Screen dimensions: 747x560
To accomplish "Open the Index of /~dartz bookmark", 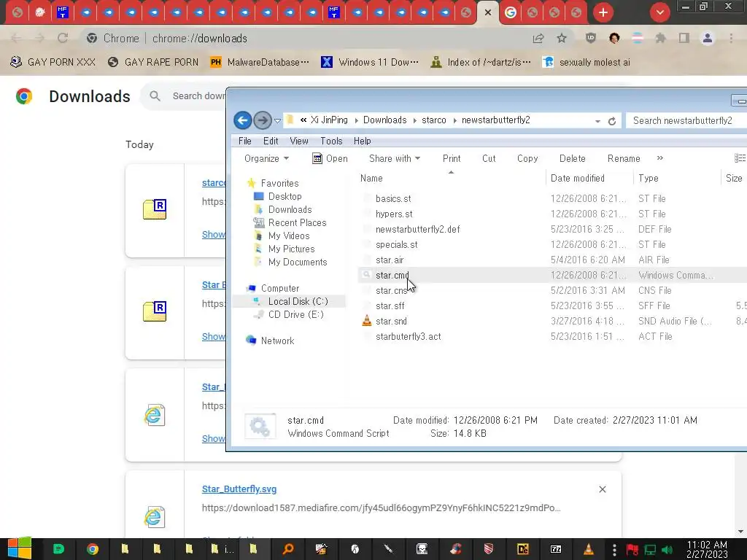I will [480, 62].
